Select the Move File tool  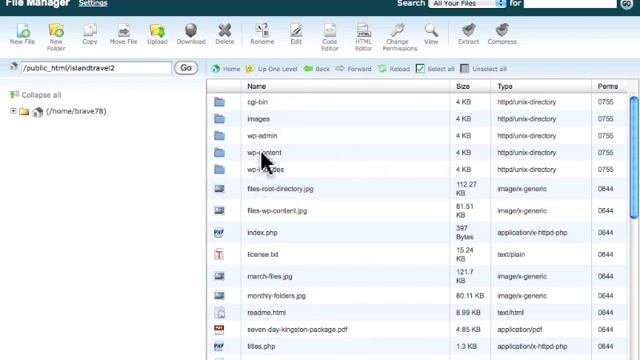coord(123,34)
